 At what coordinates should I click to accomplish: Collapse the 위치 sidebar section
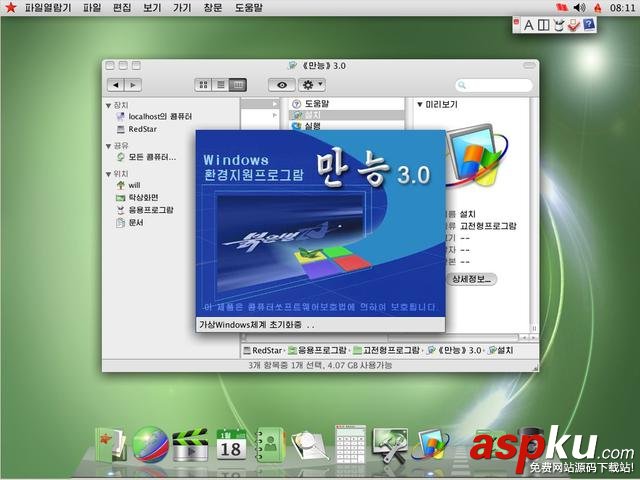tap(109, 174)
